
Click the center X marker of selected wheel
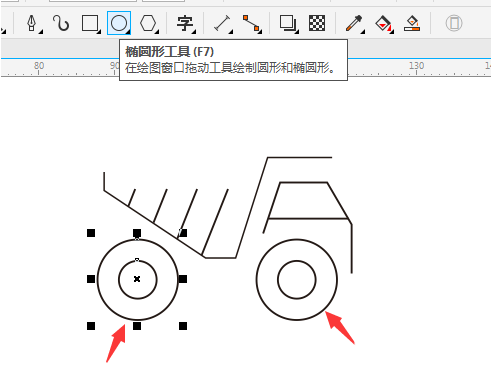coord(137,279)
